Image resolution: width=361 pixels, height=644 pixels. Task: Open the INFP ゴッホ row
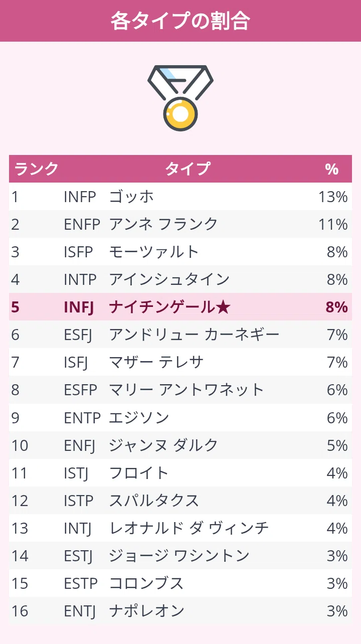point(180,197)
